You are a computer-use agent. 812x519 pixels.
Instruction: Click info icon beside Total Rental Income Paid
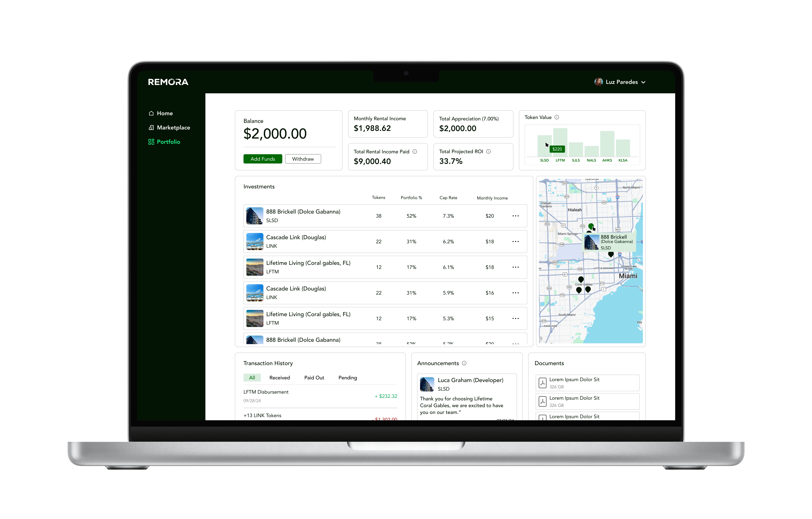click(415, 152)
